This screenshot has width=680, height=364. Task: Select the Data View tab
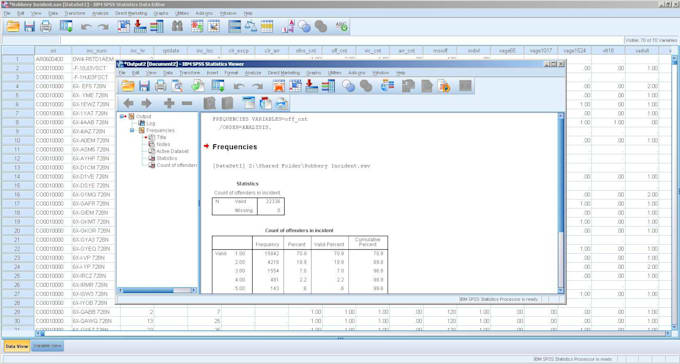pyautogui.click(x=17, y=346)
